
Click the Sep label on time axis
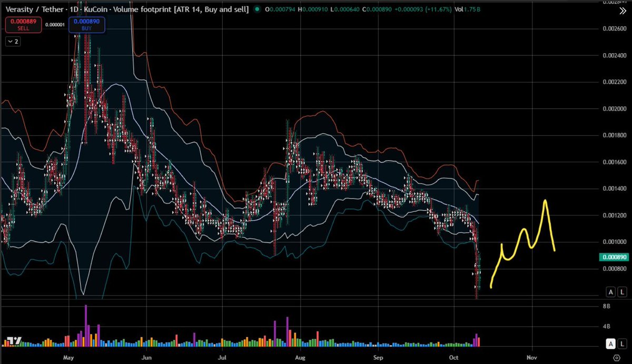point(378,357)
